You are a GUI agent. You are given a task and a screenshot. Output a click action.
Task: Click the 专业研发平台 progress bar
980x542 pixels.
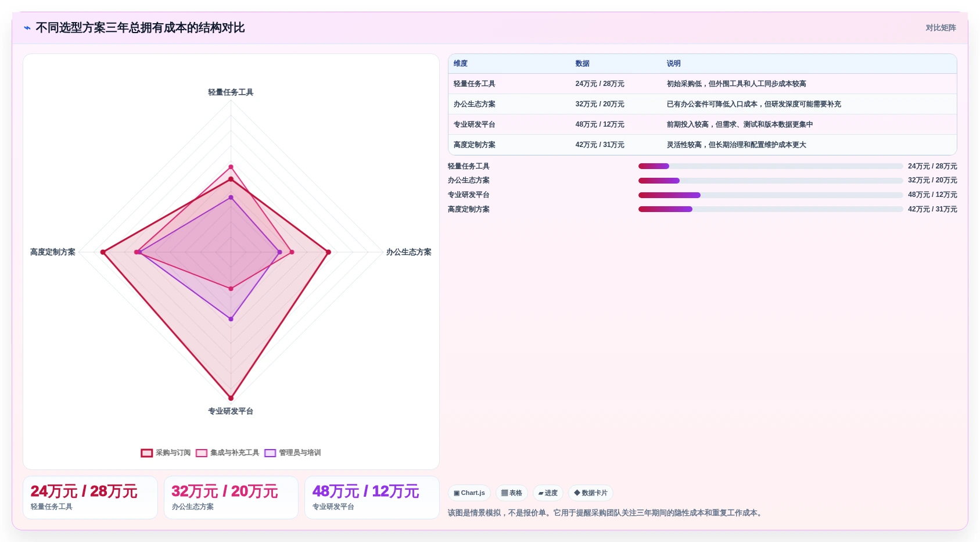pyautogui.click(x=770, y=195)
